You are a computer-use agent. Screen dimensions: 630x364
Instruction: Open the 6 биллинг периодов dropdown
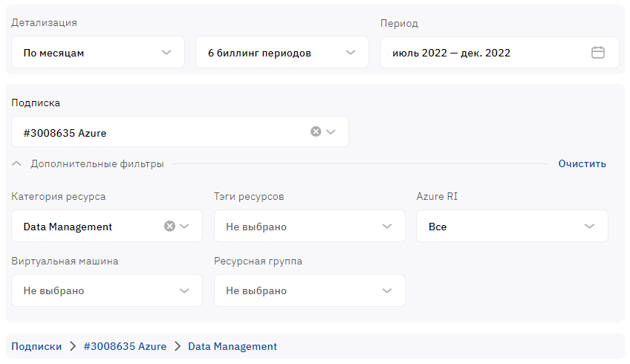coord(282,52)
